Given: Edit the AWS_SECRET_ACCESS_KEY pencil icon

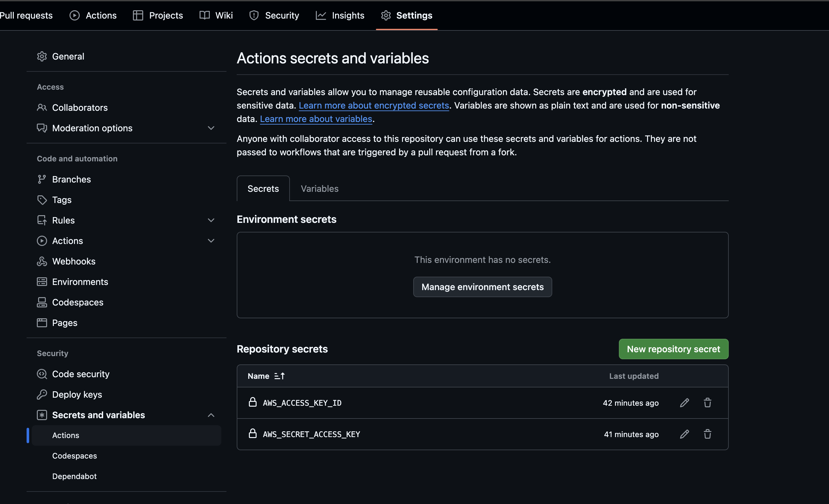Looking at the screenshot, I should point(684,434).
